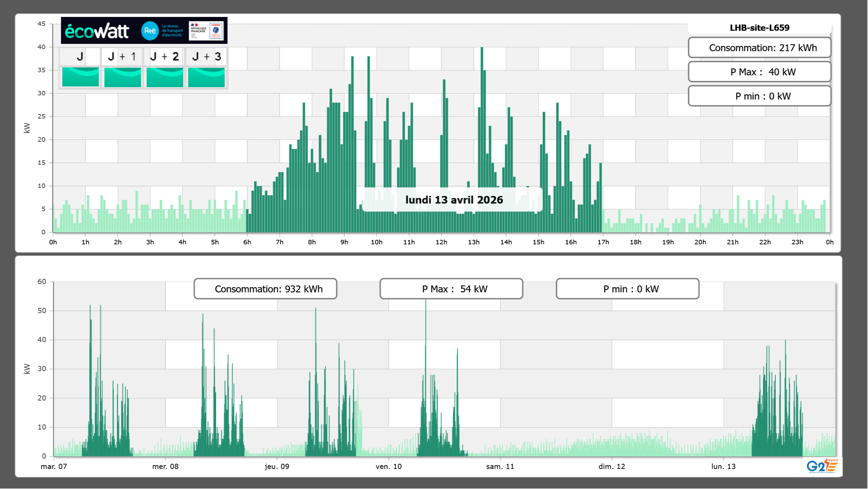
Task: Click the RTE round logo
Action: point(150,31)
